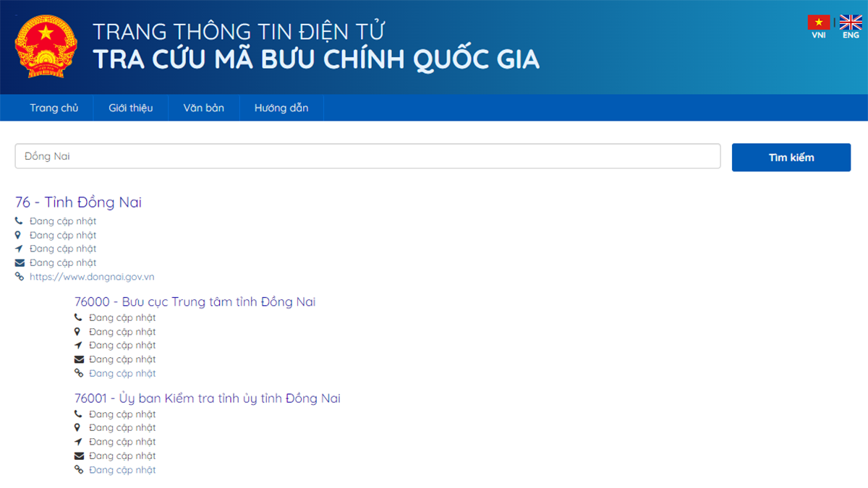Click map pin icon under 76001 entry
The width and height of the screenshot is (868, 488).
[x=79, y=428]
